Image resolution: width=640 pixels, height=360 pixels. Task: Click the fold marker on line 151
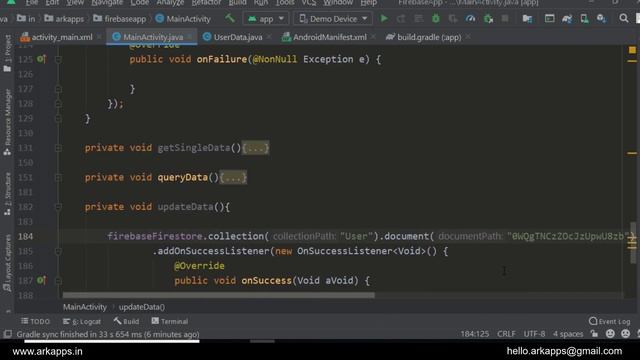point(58,177)
